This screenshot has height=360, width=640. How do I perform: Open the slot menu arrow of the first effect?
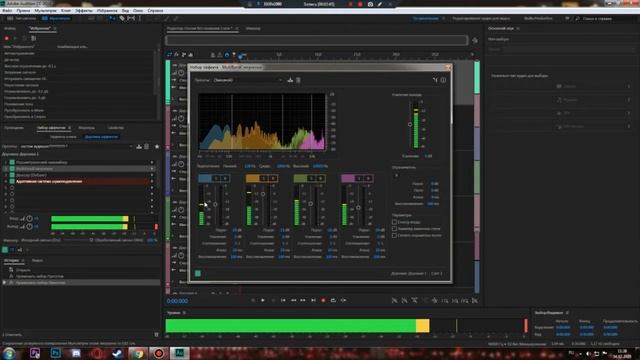point(152,162)
